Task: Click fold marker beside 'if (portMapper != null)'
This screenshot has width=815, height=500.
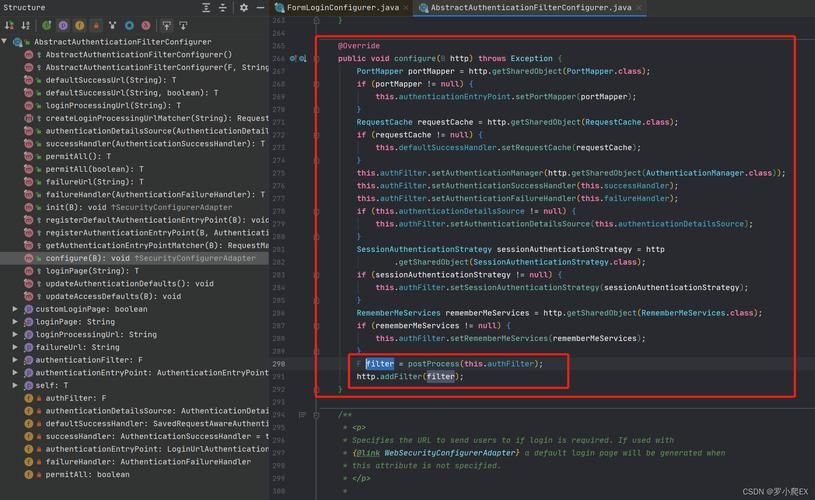Action: pyautogui.click(x=316, y=84)
